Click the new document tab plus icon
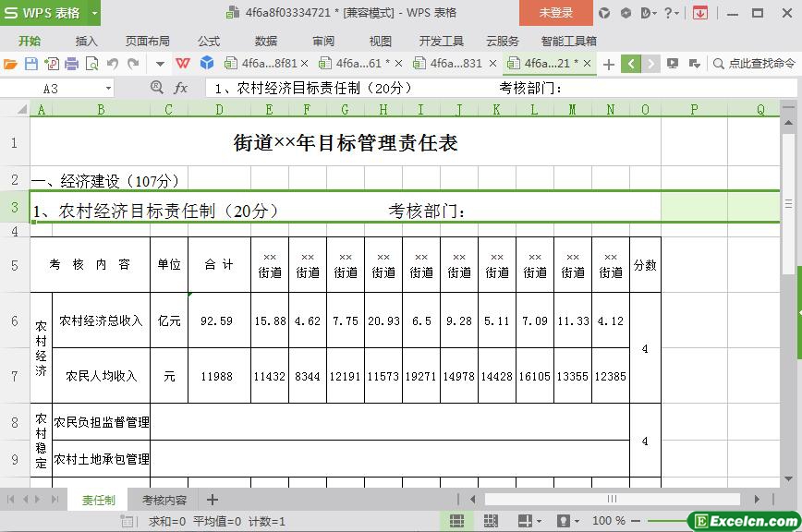802x532 pixels. (x=608, y=64)
